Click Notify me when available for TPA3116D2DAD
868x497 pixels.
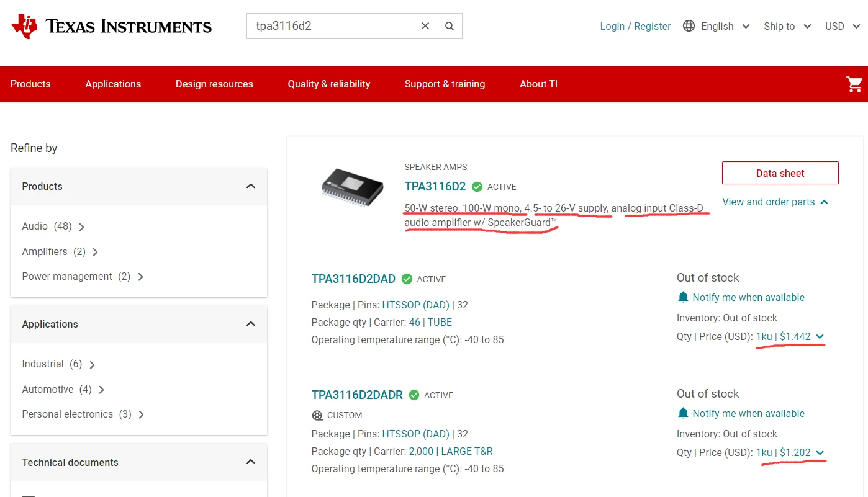pyautogui.click(x=748, y=297)
